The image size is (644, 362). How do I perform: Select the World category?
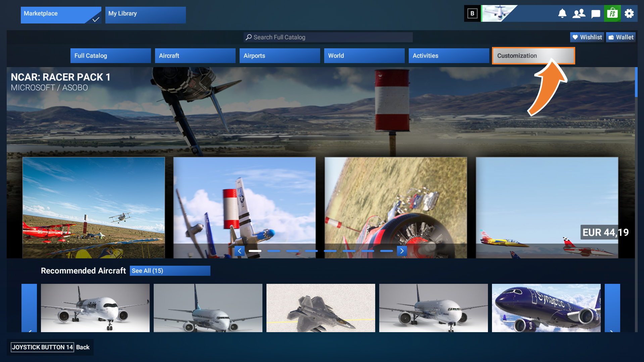364,56
